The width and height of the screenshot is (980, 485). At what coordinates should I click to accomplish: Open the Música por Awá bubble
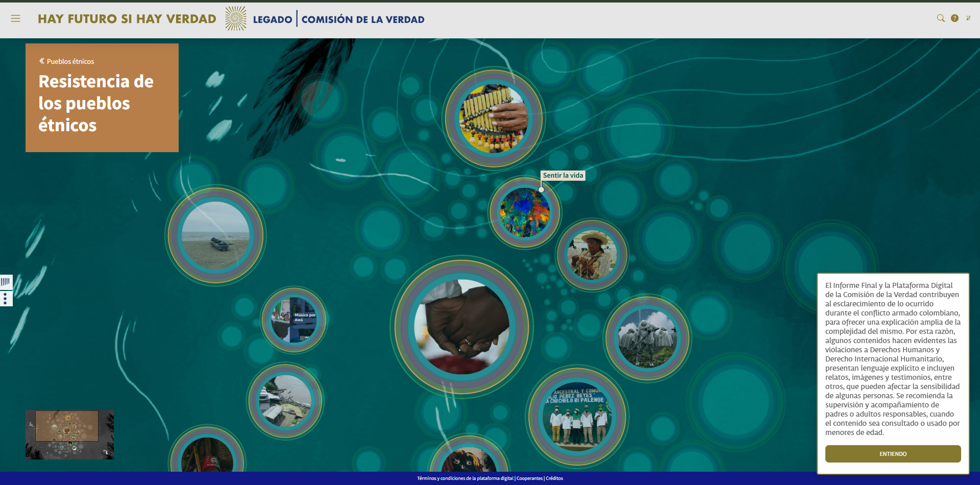coord(294,320)
